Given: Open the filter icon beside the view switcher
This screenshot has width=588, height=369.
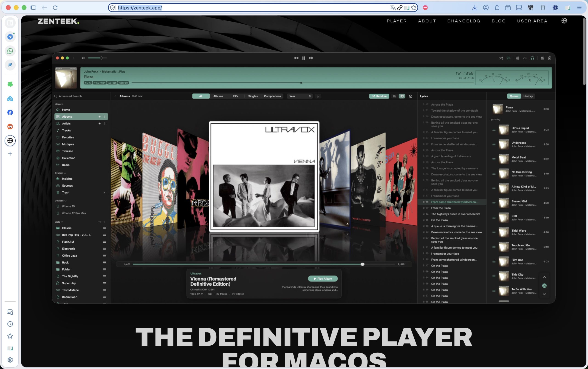Looking at the screenshot, I should 411,96.
